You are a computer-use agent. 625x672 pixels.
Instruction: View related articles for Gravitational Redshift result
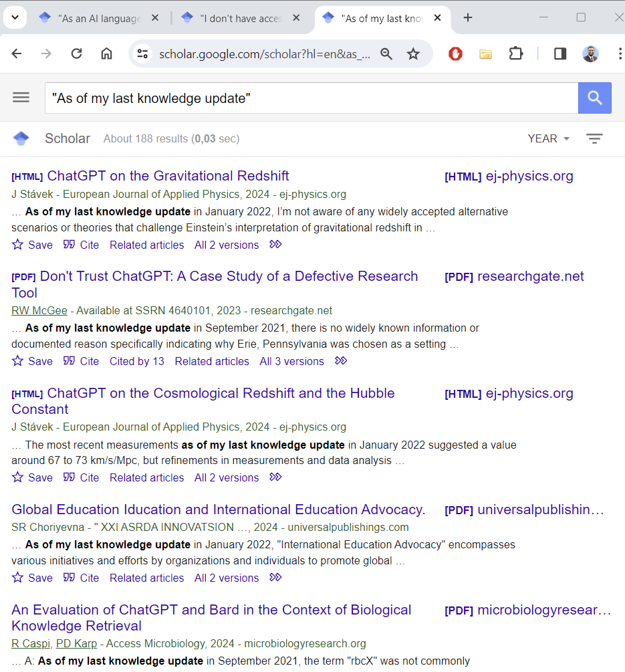(x=146, y=245)
